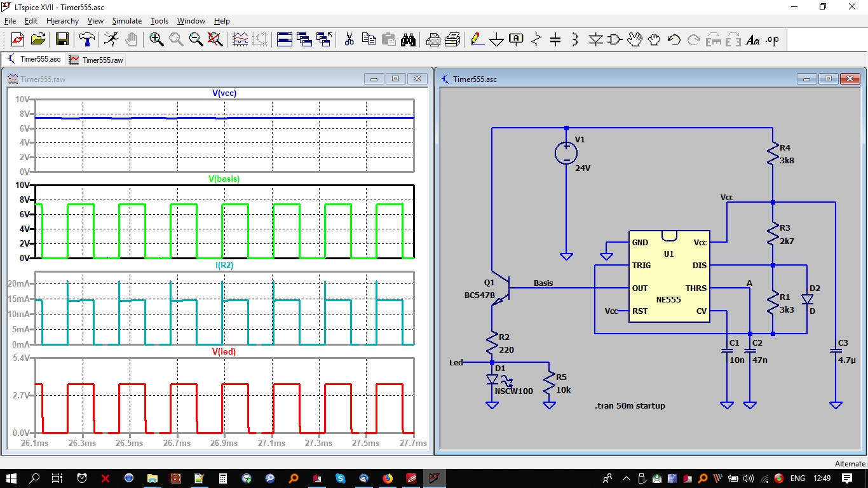Viewport: 868px width, 488px height.
Task: Select the Drag closed-hand tool
Action: click(654, 39)
